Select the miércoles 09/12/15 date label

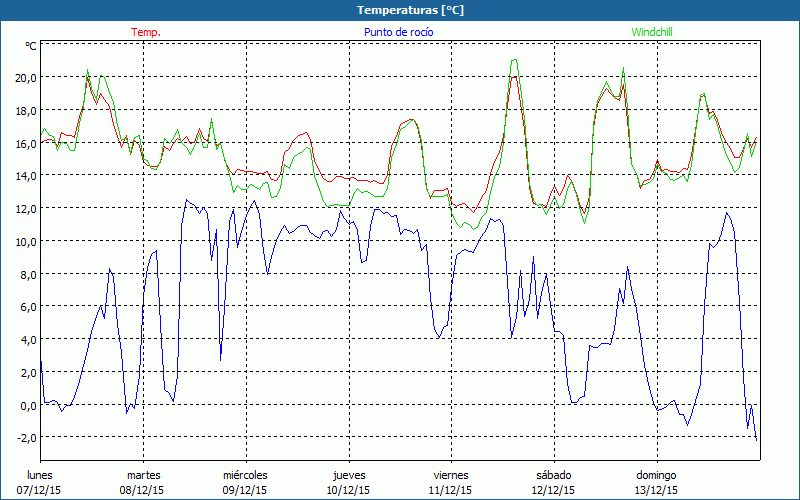coord(245,482)
